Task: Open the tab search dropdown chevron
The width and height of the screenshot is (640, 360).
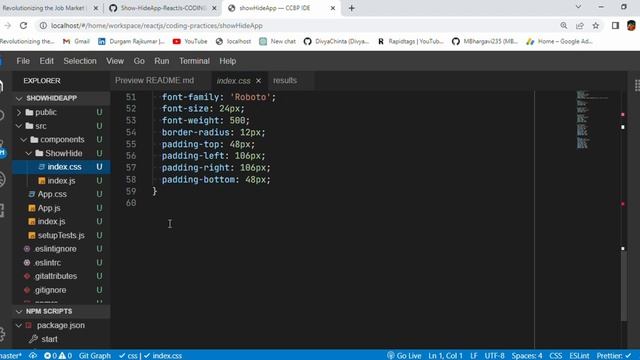Action: tap(578, 7)
